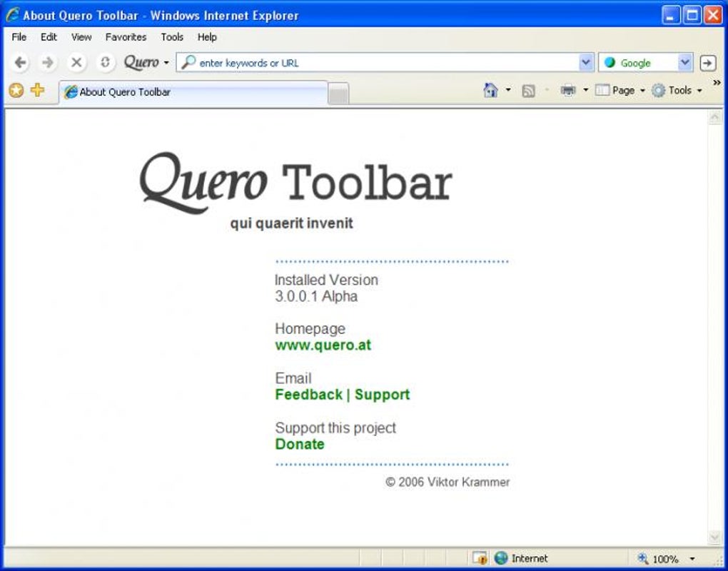Click the magnifier search icon
The height and width of the screenshot is (571, 728).
[188, 62]
